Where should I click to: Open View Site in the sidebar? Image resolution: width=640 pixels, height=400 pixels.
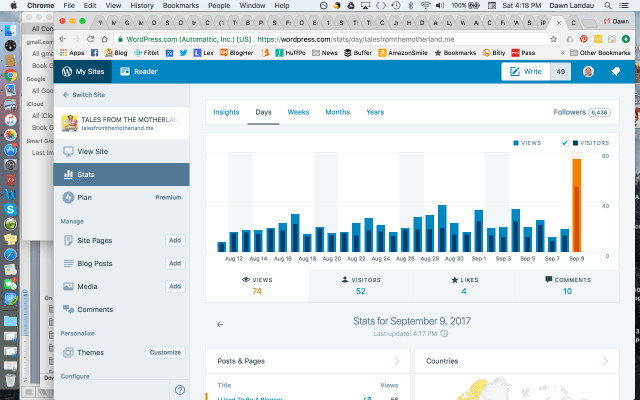pyautogui.click(x=122, y=151)
